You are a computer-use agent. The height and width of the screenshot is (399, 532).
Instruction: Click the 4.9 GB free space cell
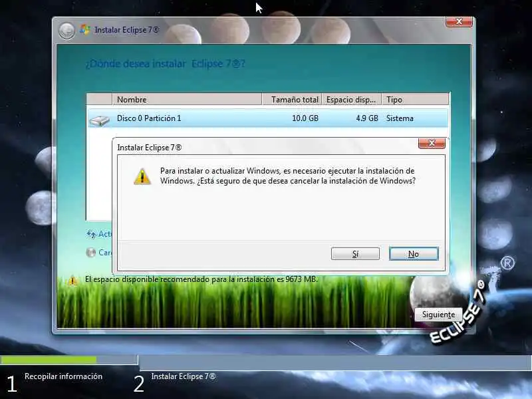click(367, 118)
